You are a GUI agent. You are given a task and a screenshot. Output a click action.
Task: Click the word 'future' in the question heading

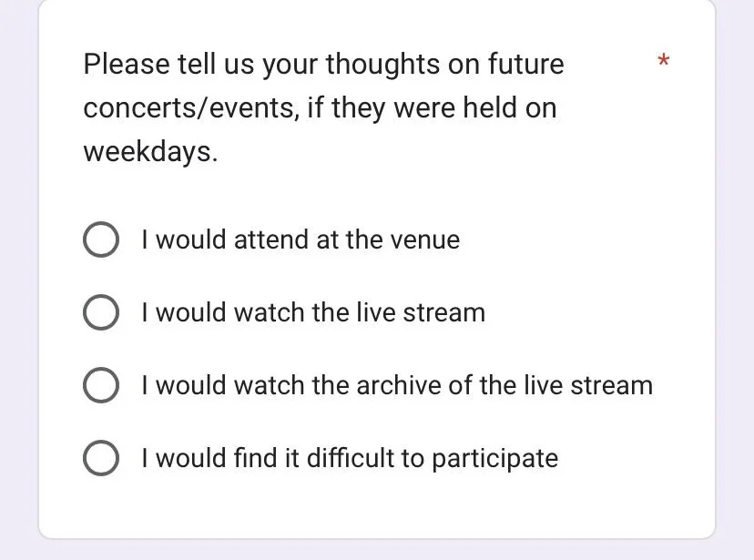(x=526, y=64)
